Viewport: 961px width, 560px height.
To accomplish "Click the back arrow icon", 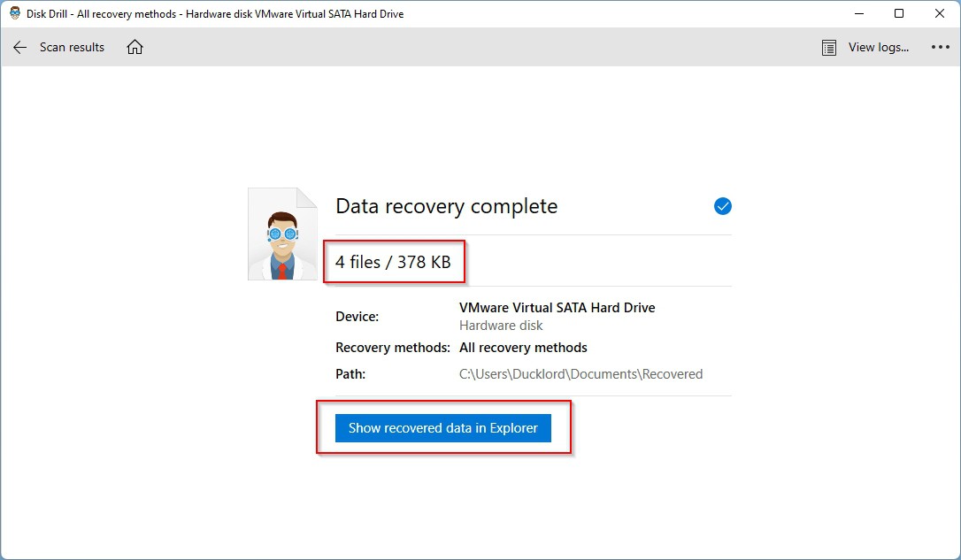I will coord(20,48).
